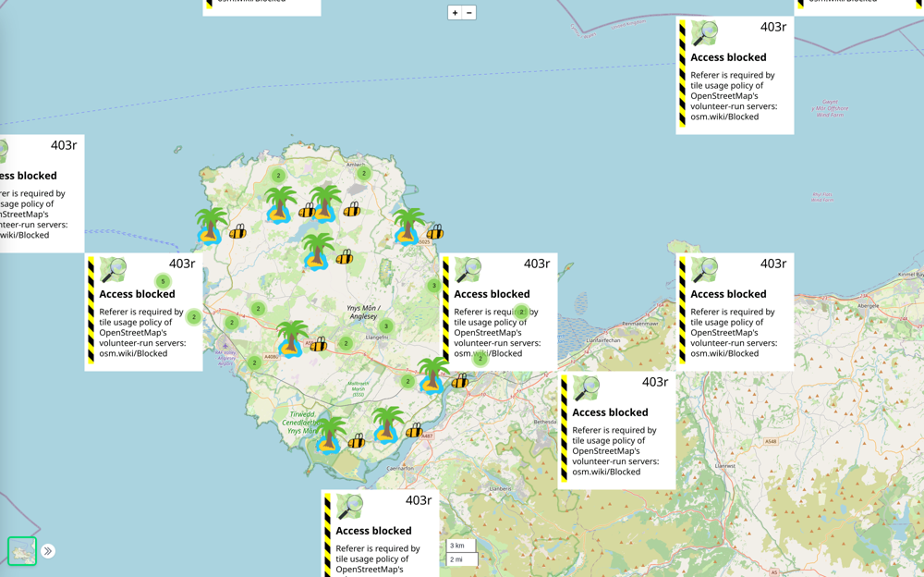This screenshot has height=577, width=924.
Task: Click the 'Llanrwst' town label
Action: [x=724, y=465]
